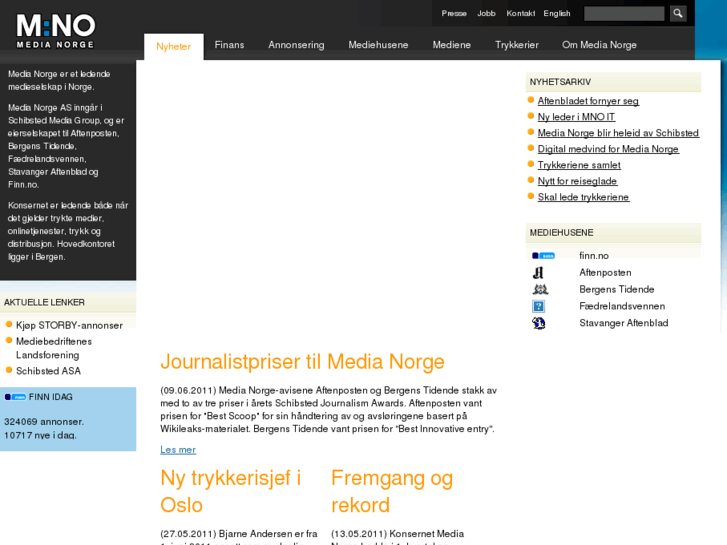Visit finn.no text link
This screenshot has width=727, height=545.
[594, 256]
